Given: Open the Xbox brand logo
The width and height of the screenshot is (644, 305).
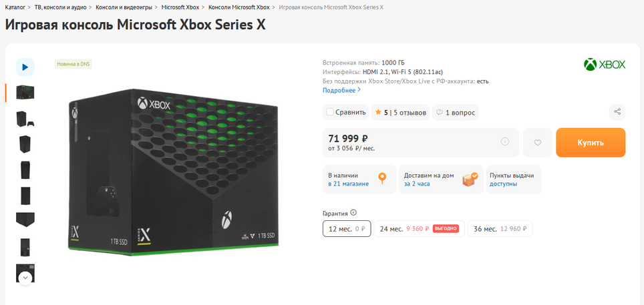Looking at the screenshot, I should tap(605, 65).
